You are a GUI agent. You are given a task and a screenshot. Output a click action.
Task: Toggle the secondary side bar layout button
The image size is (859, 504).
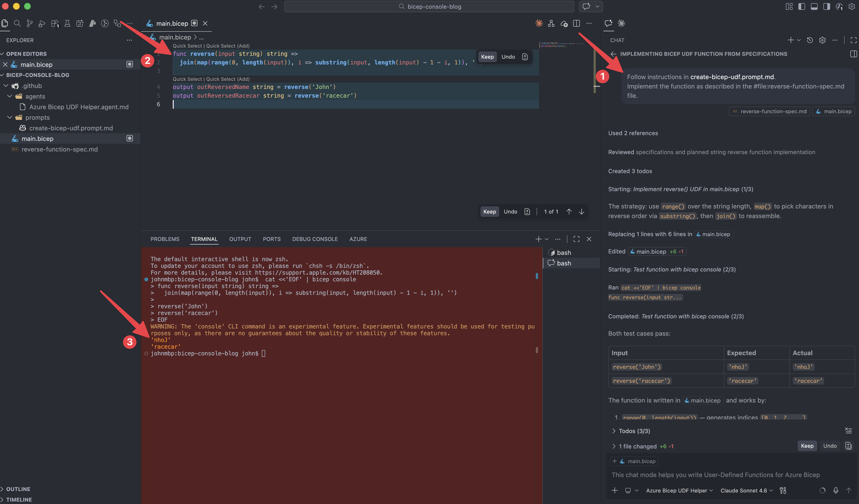[x=827, y=6]
